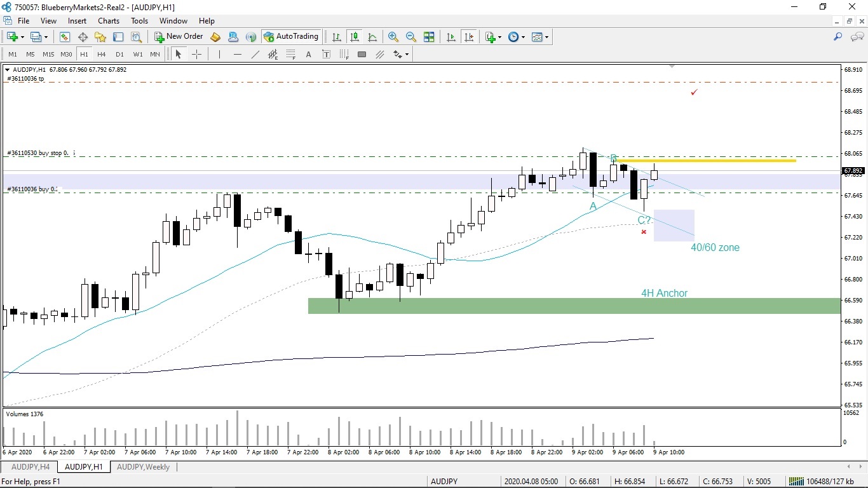Tile chart windows
868x488 pixels.
coord(429,37)
